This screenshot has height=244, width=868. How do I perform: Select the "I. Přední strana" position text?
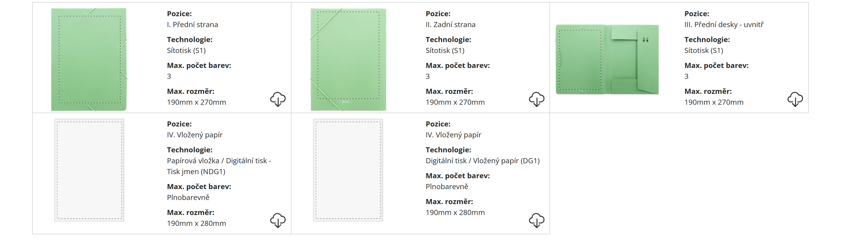click(192, 25)
